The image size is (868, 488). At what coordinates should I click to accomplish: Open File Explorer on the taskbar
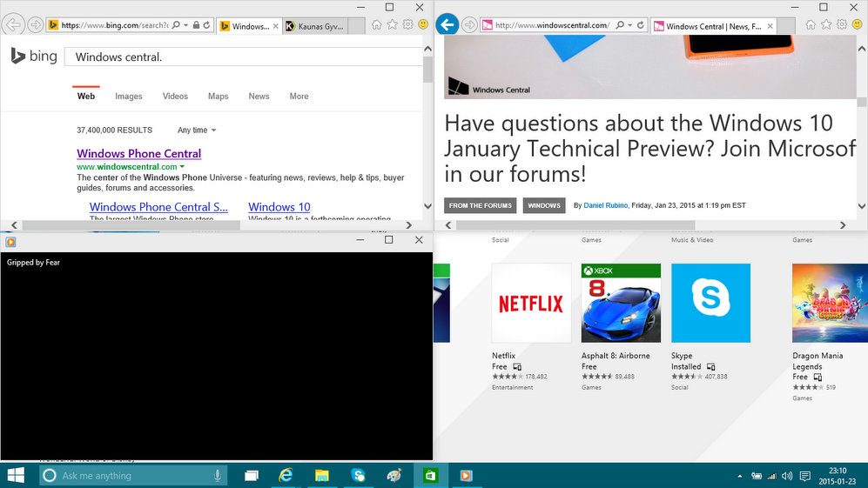point(321,475)
